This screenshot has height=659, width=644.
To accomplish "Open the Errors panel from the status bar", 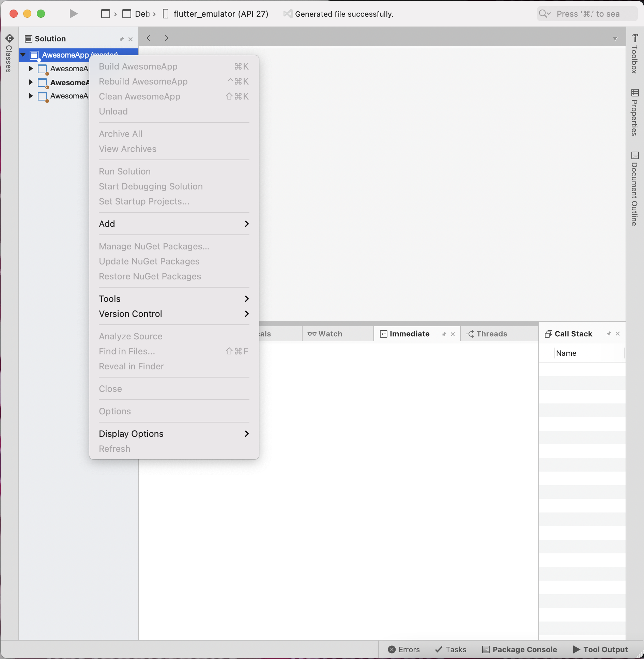I will (x=404, y=649).
